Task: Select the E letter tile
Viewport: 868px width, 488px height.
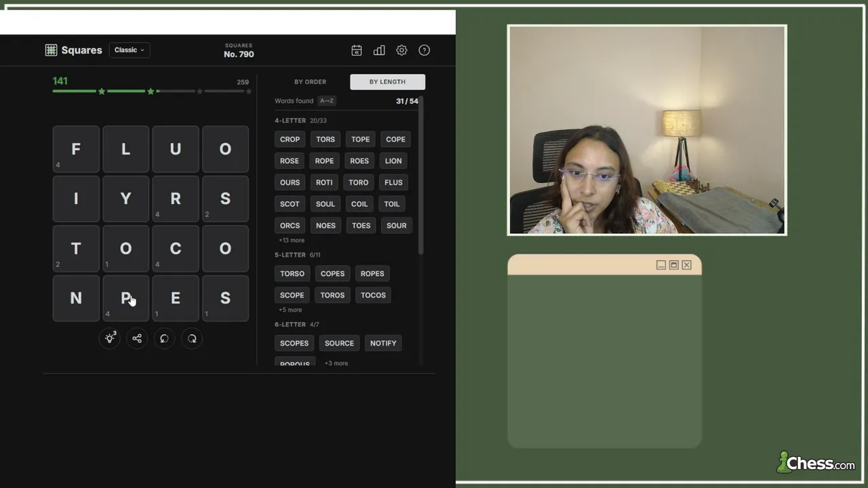Action: [176, 298]
